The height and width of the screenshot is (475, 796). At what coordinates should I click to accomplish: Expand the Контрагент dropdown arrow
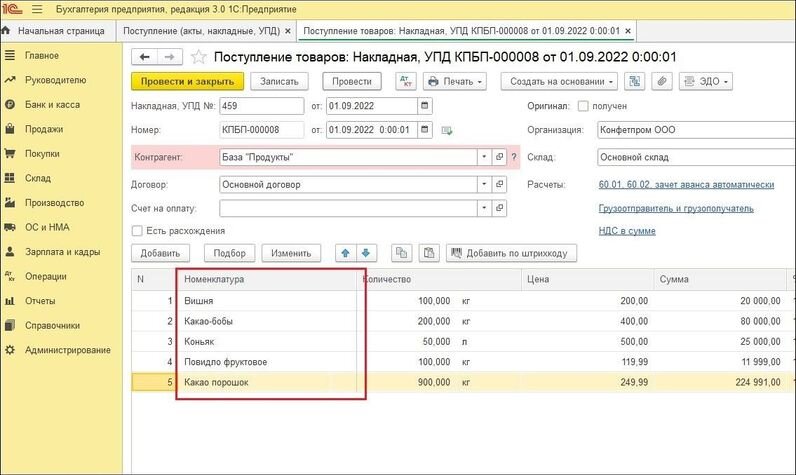[x=484, y=157]
